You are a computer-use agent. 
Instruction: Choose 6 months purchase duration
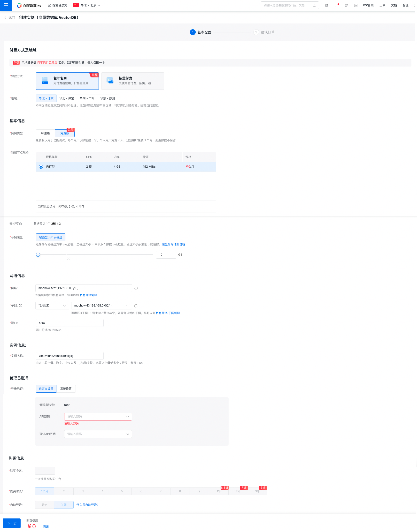141,491
